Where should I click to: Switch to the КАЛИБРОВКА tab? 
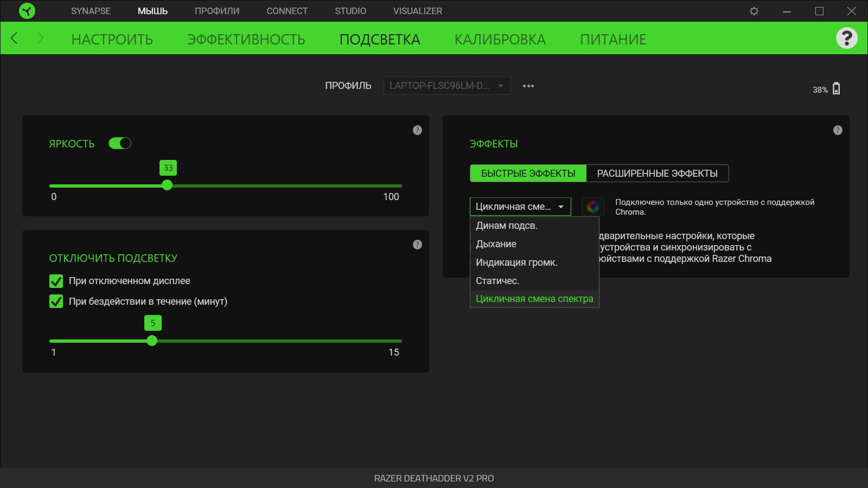pos(500,40)
